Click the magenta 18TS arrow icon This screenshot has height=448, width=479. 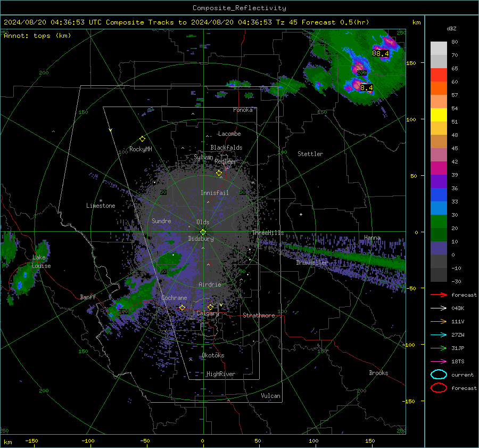439,361
